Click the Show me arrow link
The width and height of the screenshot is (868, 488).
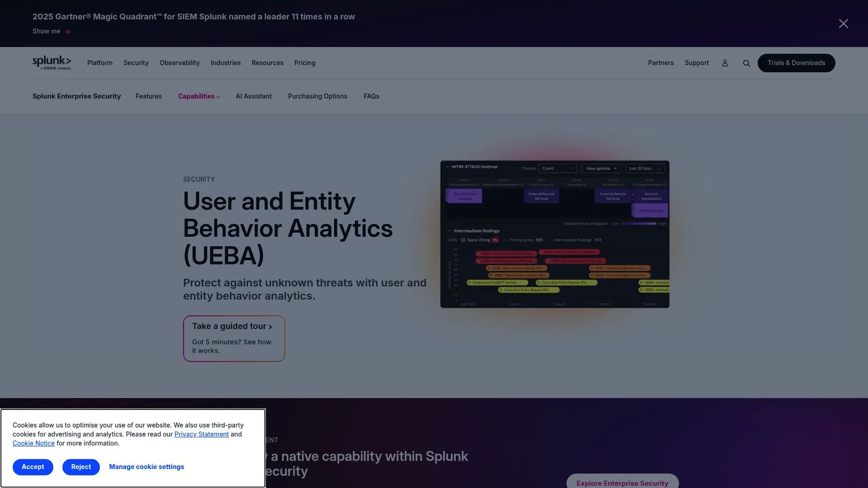(x=52, y=32)
